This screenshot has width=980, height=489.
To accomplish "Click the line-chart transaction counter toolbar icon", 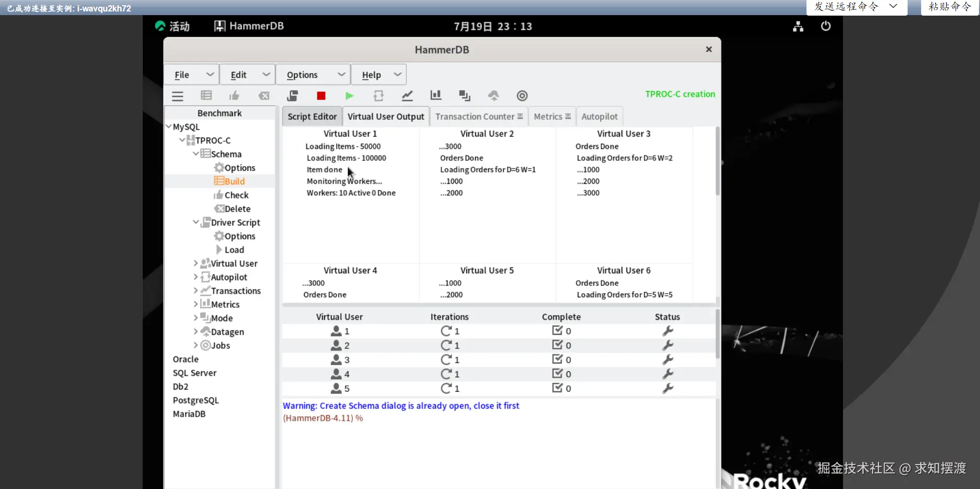I will tap(407, 96).
